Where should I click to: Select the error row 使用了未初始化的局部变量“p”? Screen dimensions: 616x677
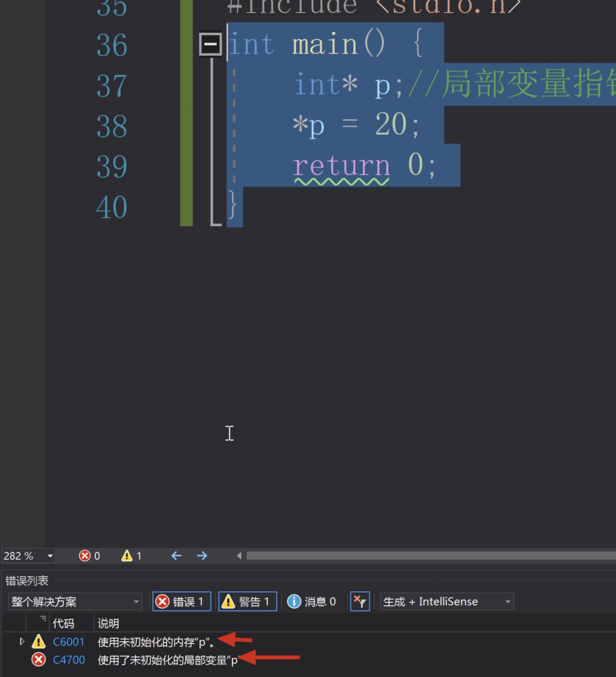click(x=168, y=660)
